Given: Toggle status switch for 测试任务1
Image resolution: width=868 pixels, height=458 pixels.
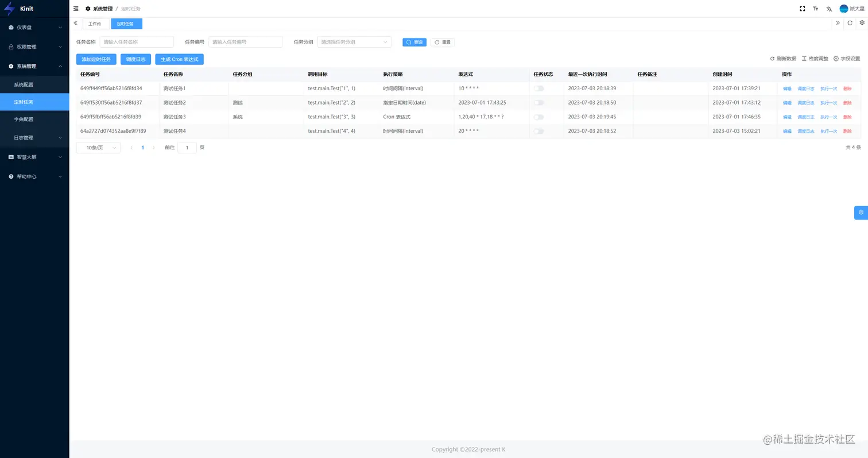Looking at the screenshot, I should click(538, 88).
